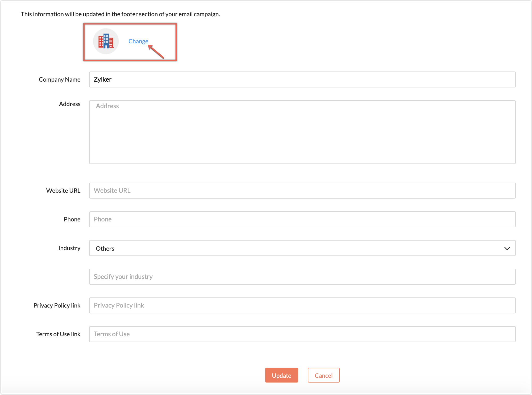
Task: Click the company building logo icon
Action: (x=106, y=41)
